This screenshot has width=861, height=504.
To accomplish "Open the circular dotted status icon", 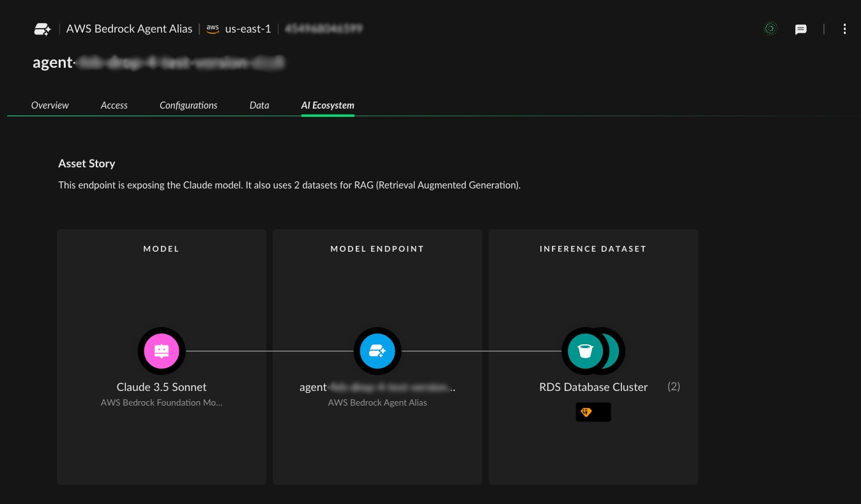I will (x=771, y=29).
